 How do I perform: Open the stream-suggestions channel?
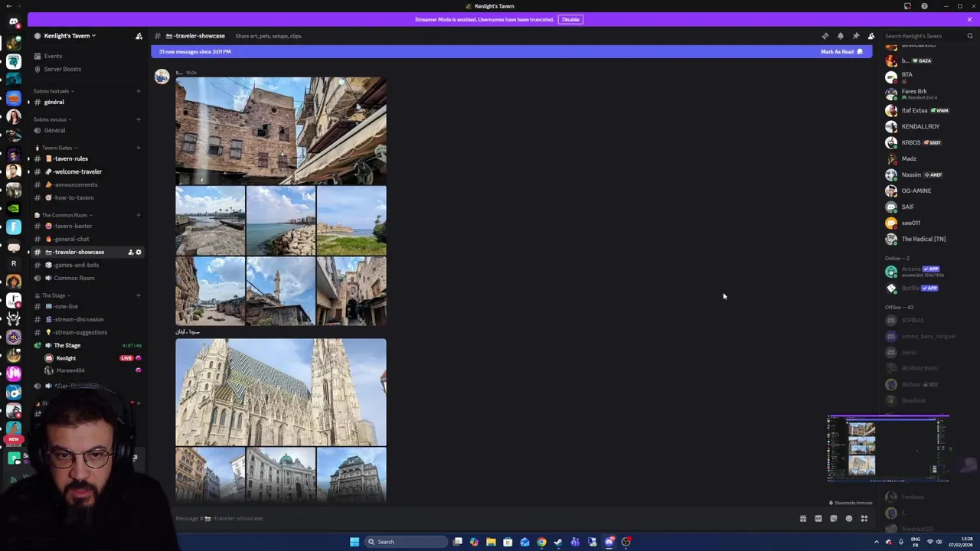point(87,332)
